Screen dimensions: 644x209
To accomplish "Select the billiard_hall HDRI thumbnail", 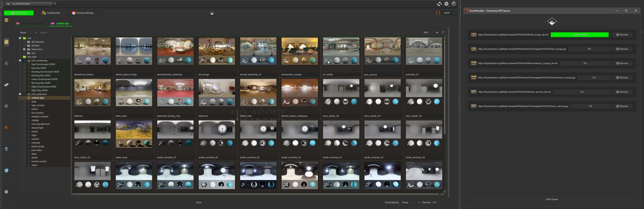I will (258, 92).
